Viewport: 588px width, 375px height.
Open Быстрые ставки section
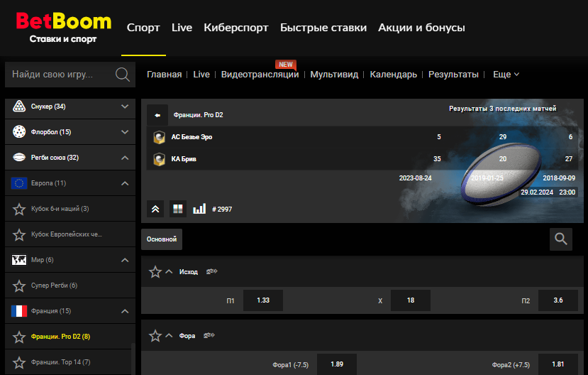click(x=323, y=28)
